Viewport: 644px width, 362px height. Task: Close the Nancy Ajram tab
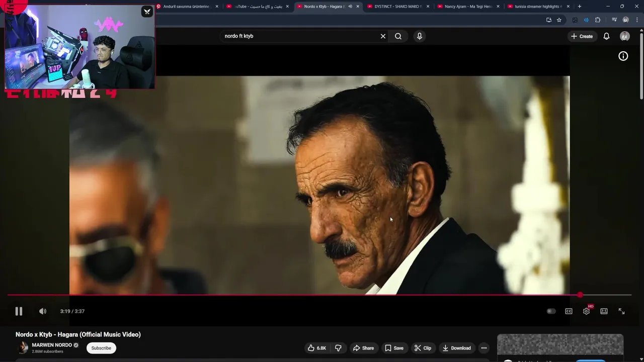pyautogui.click(x=498, y=7)
